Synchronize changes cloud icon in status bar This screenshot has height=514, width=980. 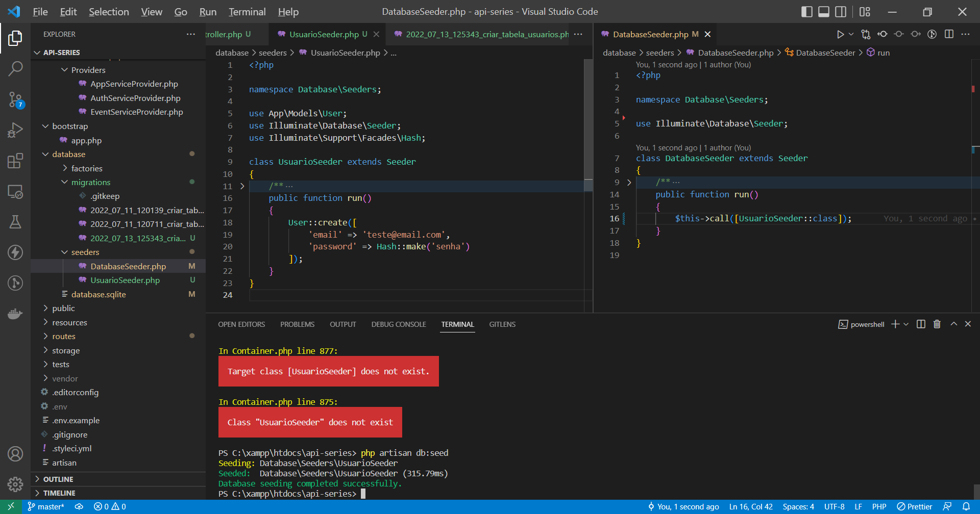coord(79,506)
